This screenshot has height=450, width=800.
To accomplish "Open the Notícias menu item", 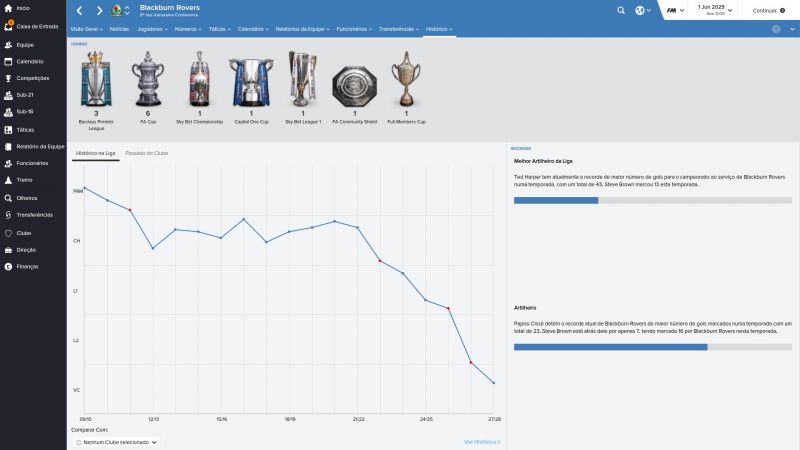I will [x=119, y=29].
